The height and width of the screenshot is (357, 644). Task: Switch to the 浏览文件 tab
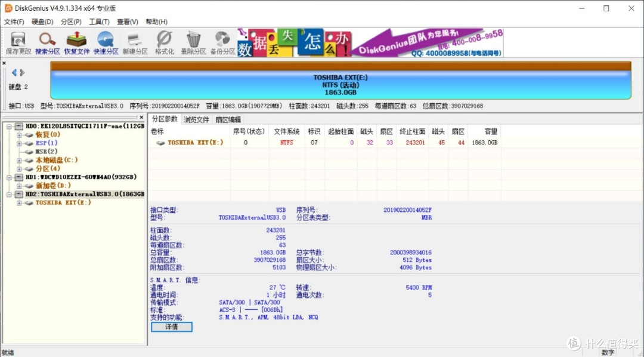click(196, 119)
